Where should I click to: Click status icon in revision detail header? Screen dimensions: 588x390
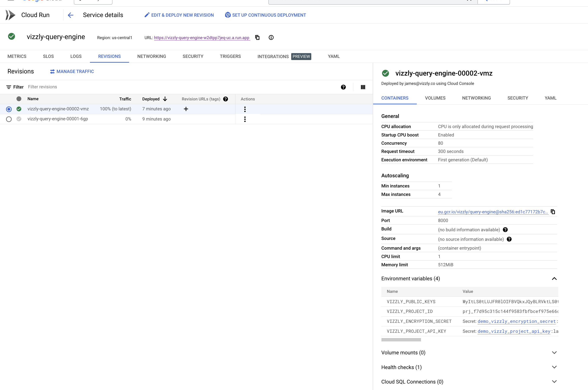tap(385, 73)
